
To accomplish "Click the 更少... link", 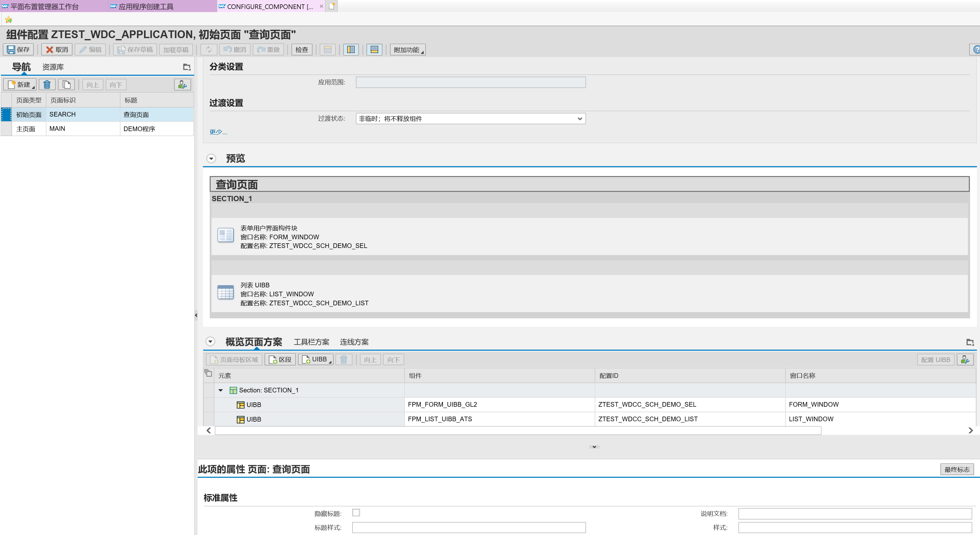I will [x=218, y=132].
